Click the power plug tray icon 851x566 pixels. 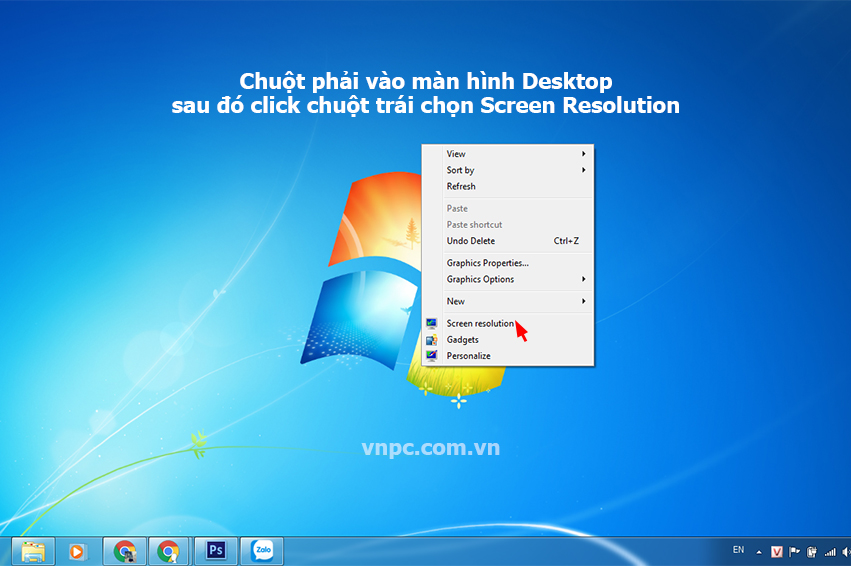[812, 552]
